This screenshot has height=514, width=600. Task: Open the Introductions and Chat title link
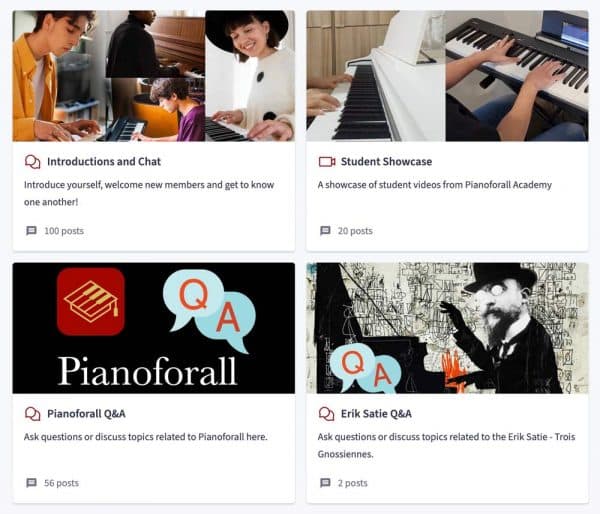point(104,162)
